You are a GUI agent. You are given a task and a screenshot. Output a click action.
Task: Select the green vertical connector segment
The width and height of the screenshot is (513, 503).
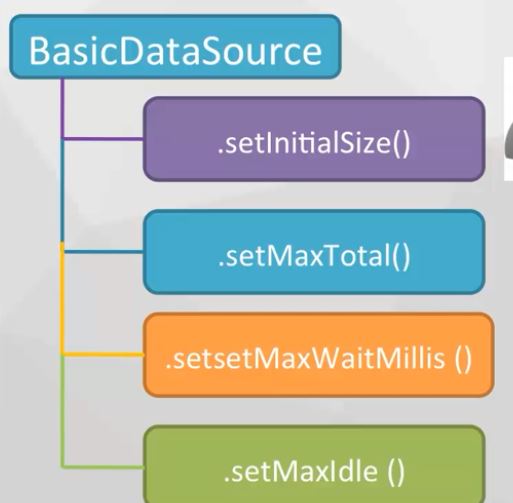(x=62, y=411)
